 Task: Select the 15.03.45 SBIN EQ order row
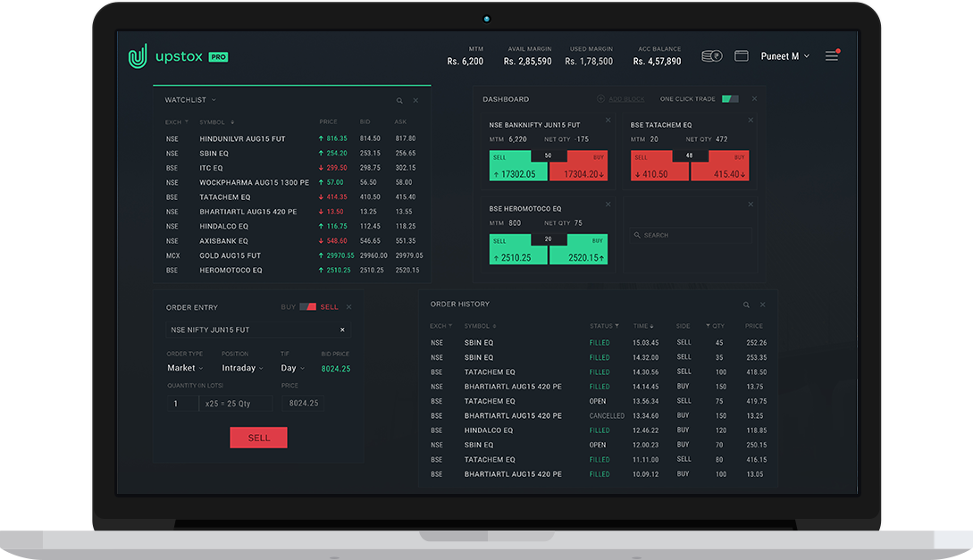coord(599,343)
